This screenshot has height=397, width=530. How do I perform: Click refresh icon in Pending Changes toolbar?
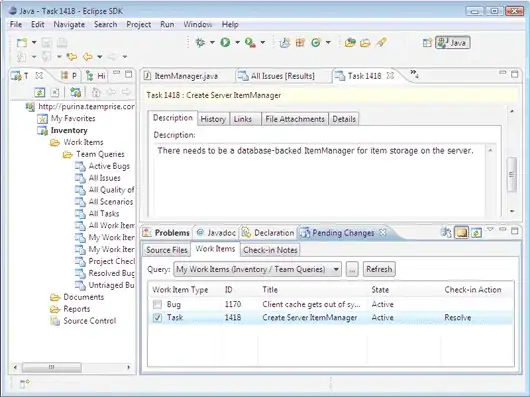[x=476, y=232]
